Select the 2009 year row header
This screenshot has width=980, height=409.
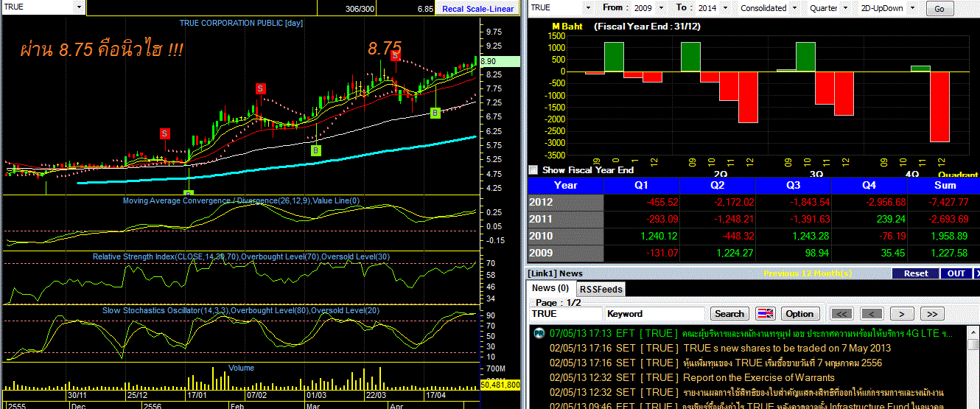pyautogui.click(x=566, y=253)
